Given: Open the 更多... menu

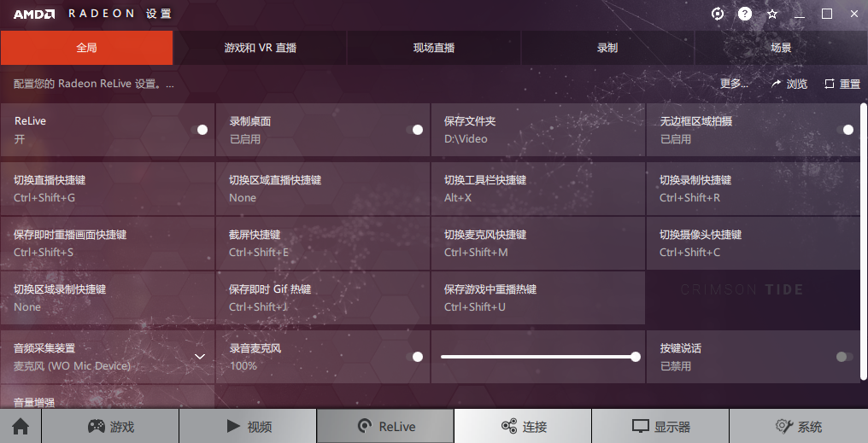Looking at the screenshot, I should (x=734, y=84).
